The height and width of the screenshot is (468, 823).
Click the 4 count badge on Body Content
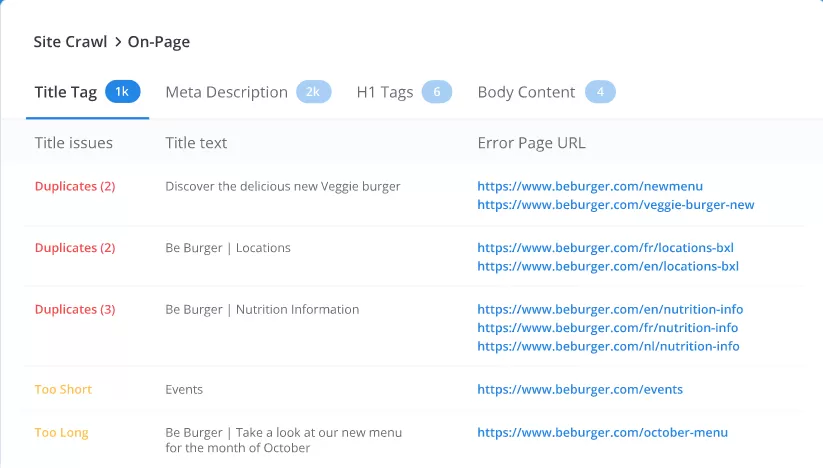point(600,92)
